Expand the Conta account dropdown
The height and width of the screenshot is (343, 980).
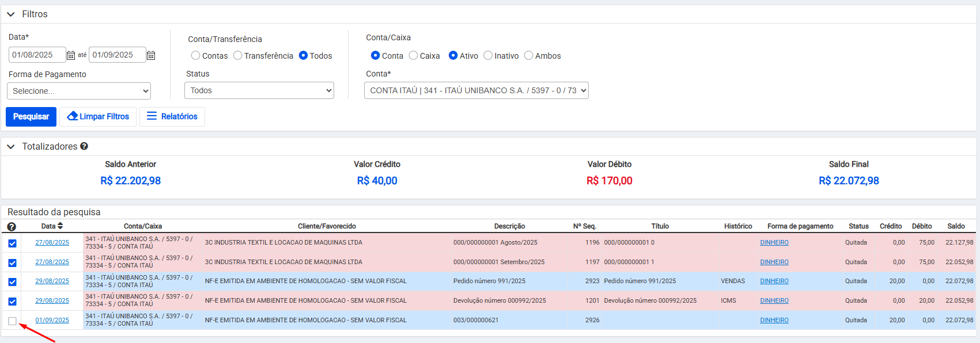tap(476, 90)
